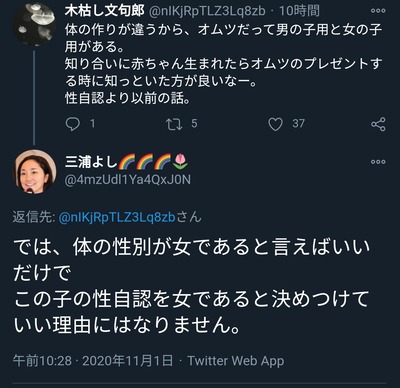Click the 10時間 timestamp
The image size is (400, 388).
coord(299,11)
